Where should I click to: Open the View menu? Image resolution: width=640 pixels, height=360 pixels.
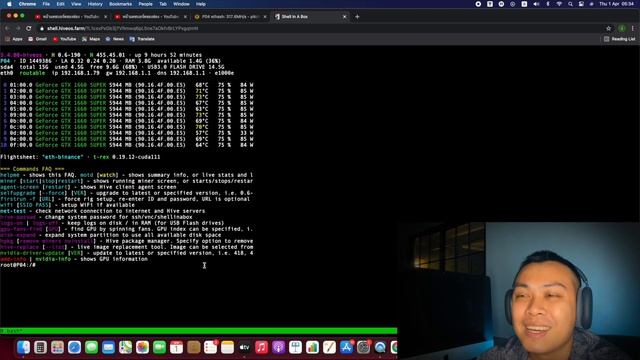(x=76, y=4)
